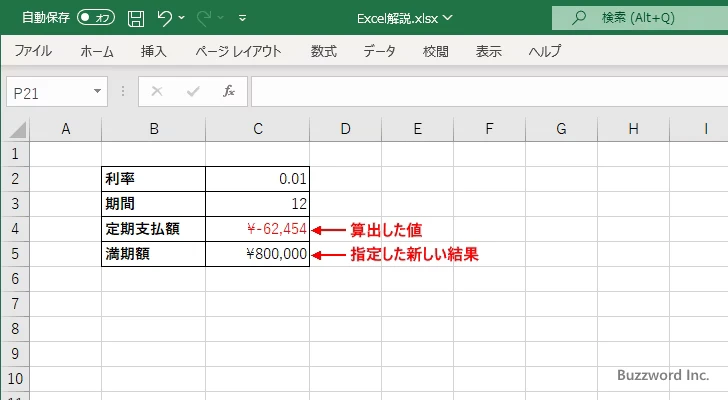Viewport: 728px width, 400px height.
Task: Select row 6 header
Action: pyautogui.click(x=15, y=279)
